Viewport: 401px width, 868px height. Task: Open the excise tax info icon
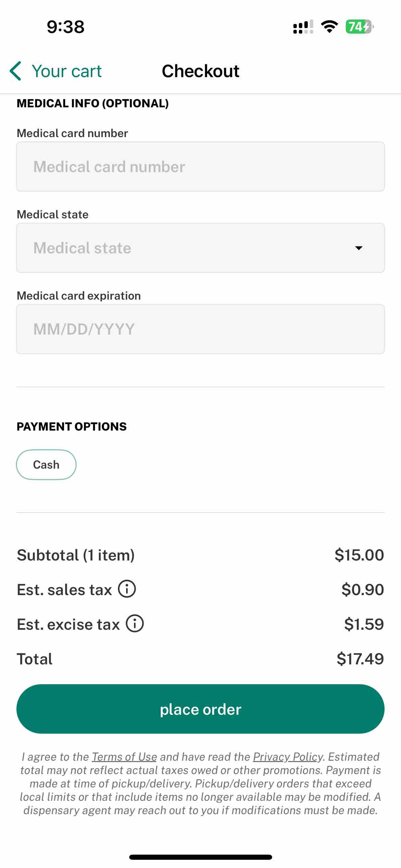[x=135, y=624]
